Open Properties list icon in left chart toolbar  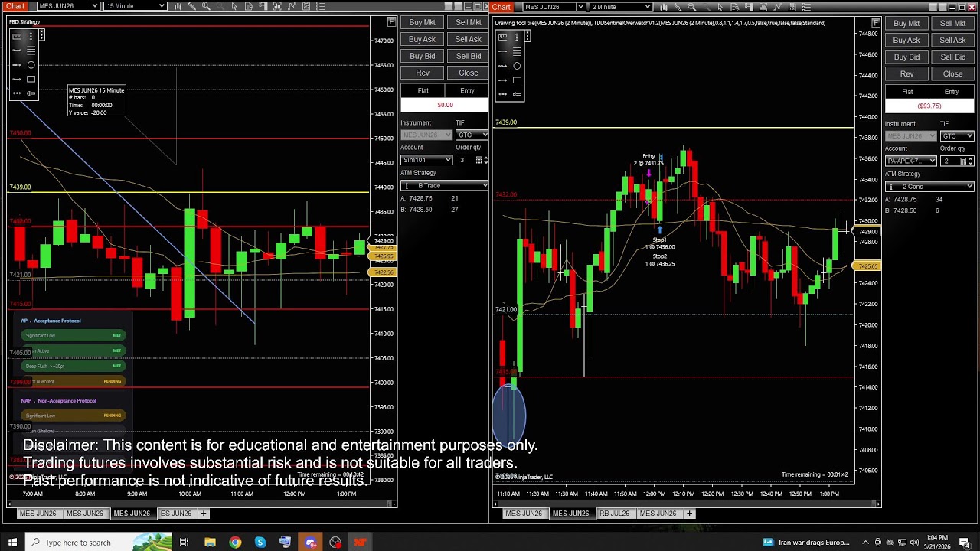(320, 6)
